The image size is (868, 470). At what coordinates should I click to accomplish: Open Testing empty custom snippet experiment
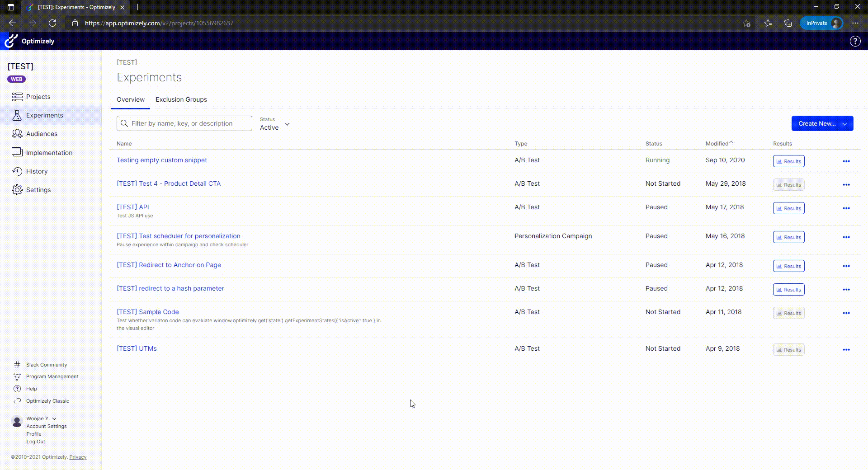coord(162,160)
